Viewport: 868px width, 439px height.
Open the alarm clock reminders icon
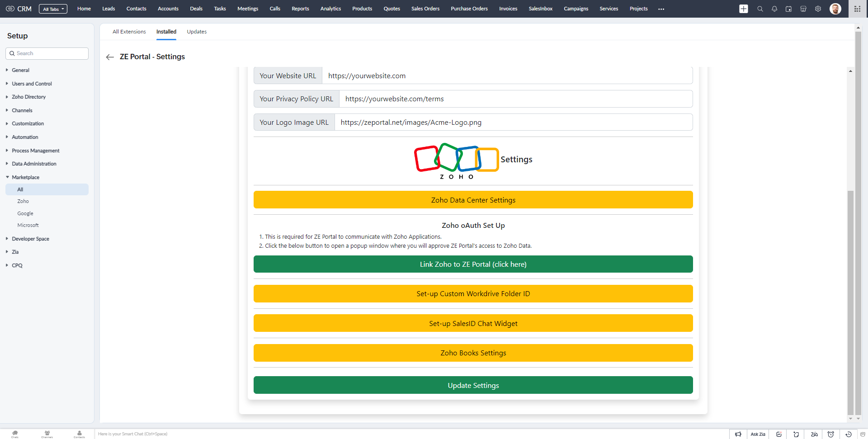pyautogui.click(x=830, y=434)
